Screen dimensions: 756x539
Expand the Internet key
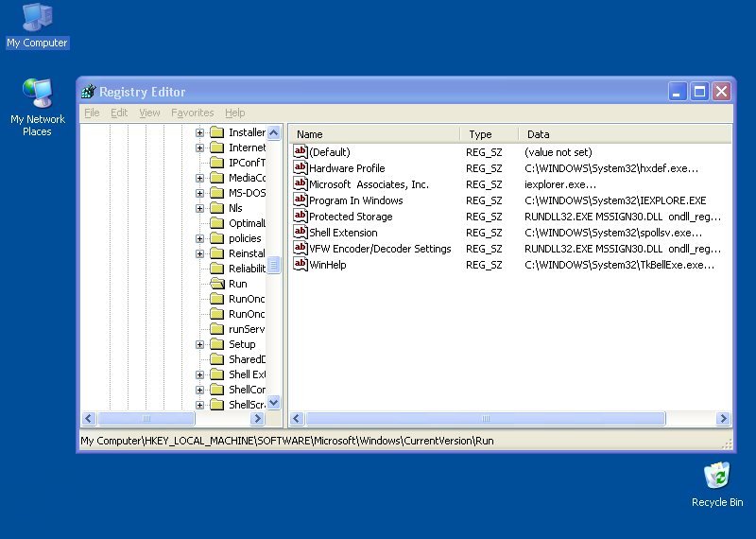(199, 148)
